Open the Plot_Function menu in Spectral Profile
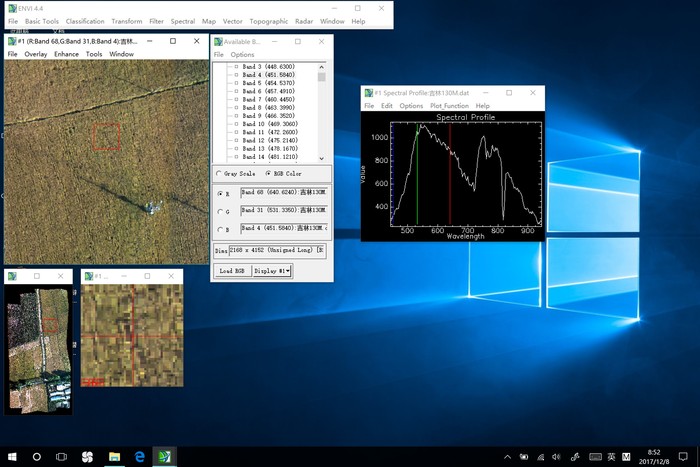Image resolution: width=700 pixels, height=467 pixels. [449, 105]
